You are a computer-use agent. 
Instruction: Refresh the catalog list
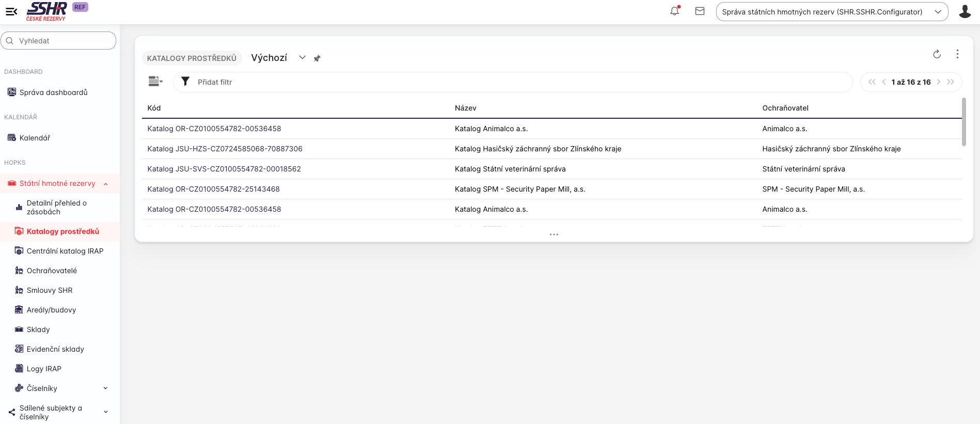(937, 54)
